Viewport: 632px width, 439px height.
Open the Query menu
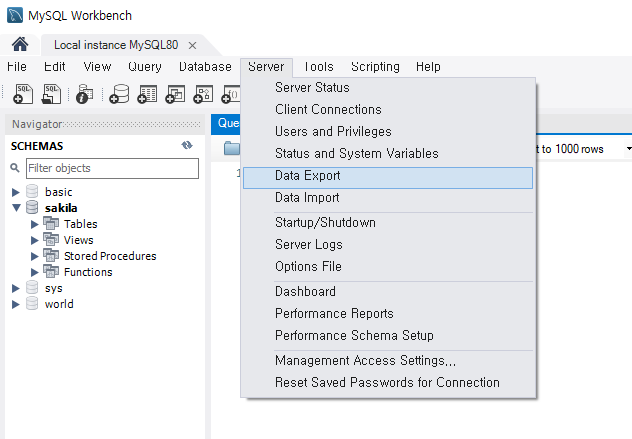tap(145, 67)
